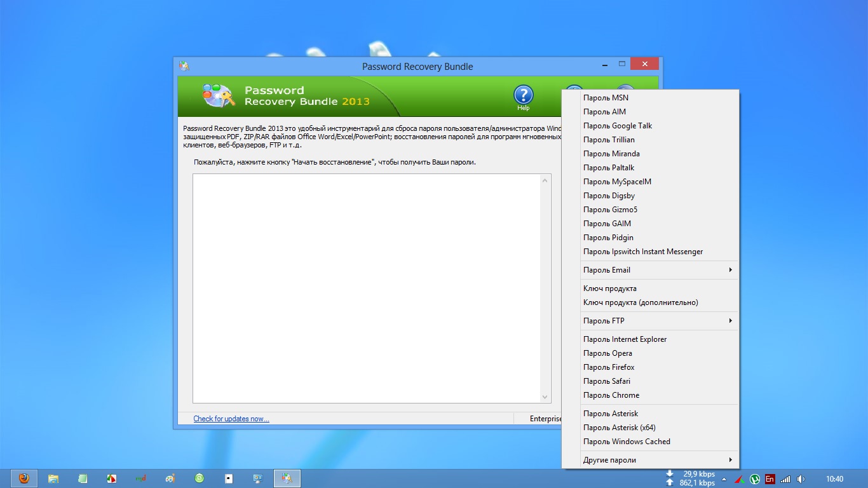Click inside the empty results list area

(x=366, y=288)
